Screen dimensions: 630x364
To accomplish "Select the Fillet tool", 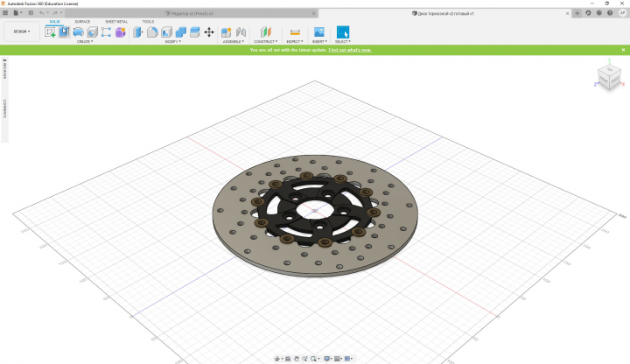I will pos(152,32).
